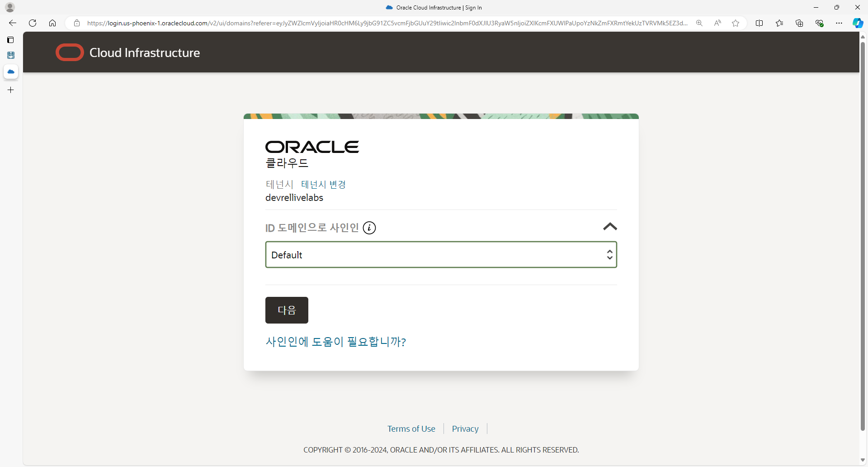Viewport: 868px width, 467px height.
Task: Open split screen view
Action: 759,23
